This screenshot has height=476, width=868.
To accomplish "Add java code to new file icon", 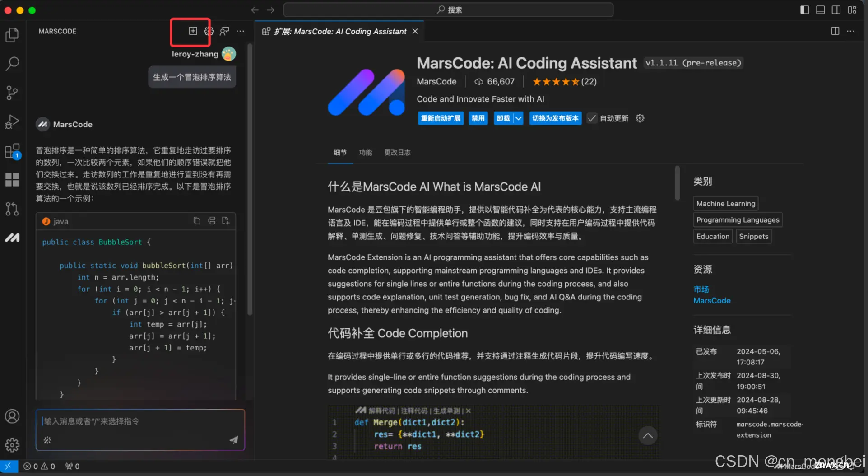I will point(226,221).
